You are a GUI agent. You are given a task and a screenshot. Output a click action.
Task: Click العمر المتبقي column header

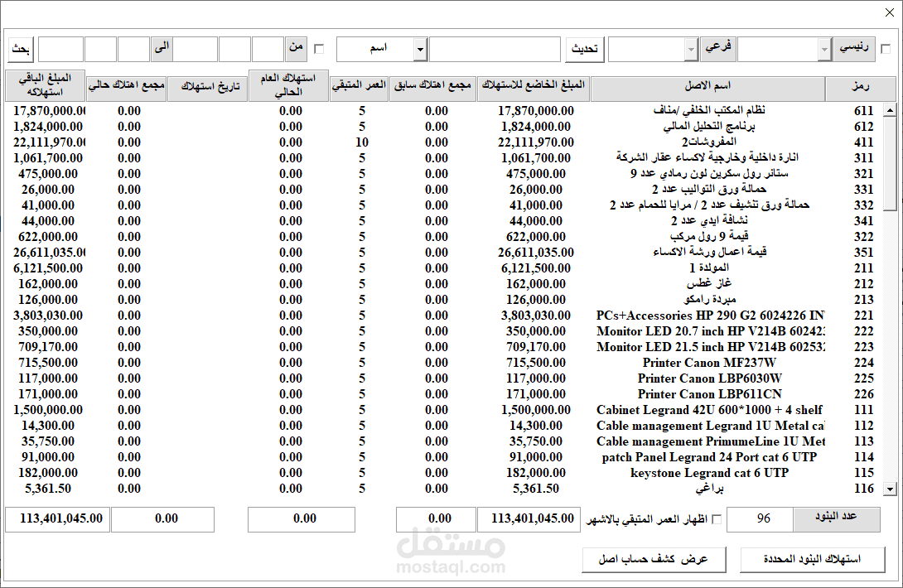click(359, 89)
